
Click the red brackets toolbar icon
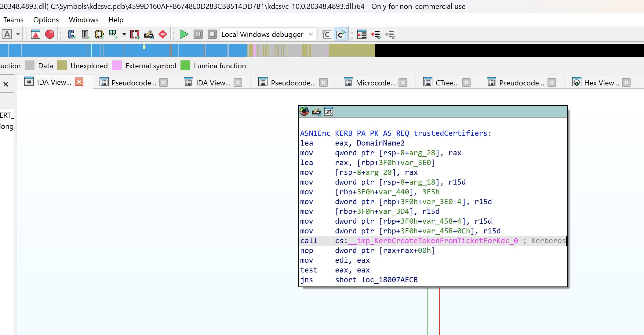135,34
